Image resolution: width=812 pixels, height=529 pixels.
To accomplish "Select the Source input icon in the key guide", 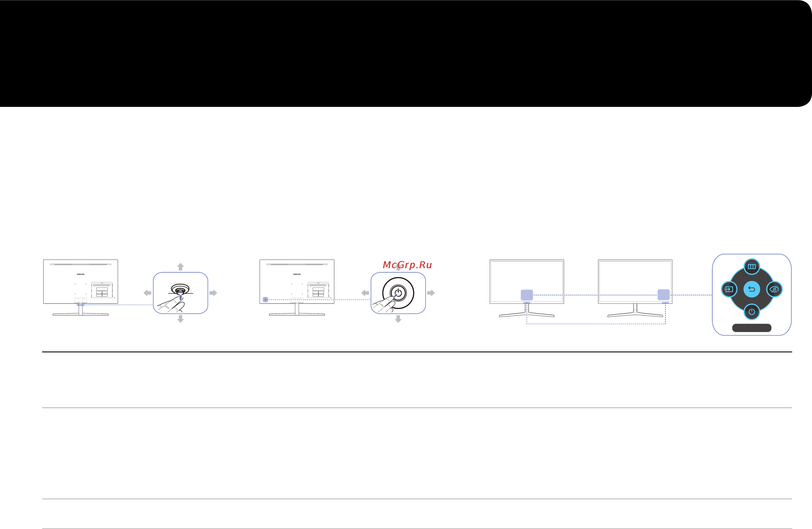I will pyautogui.click(x=729, y=289).
